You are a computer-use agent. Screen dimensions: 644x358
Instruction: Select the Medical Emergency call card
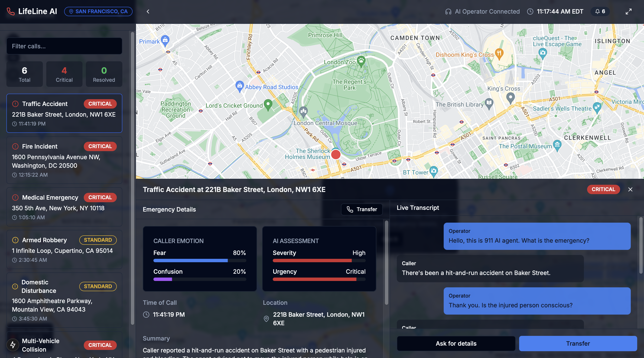point(64,207)
